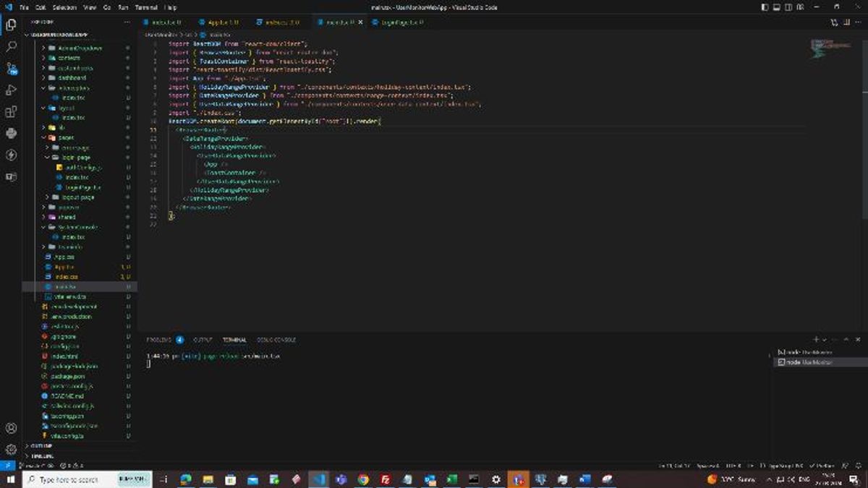Open the Manage gear icon
868x488 pixels.
click(11, 449)
